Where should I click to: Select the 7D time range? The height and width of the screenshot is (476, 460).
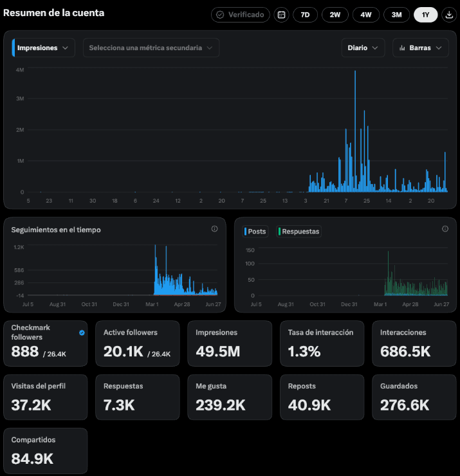305,15
